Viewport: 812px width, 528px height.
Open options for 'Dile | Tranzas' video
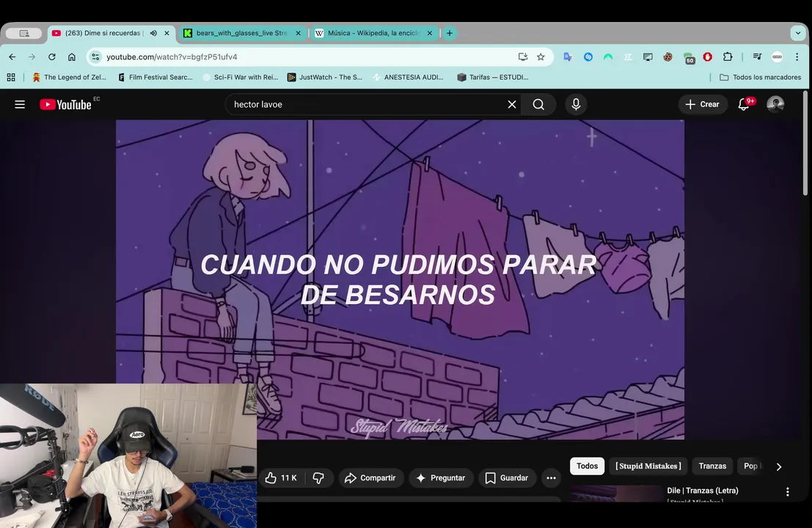tap(788, 492)
